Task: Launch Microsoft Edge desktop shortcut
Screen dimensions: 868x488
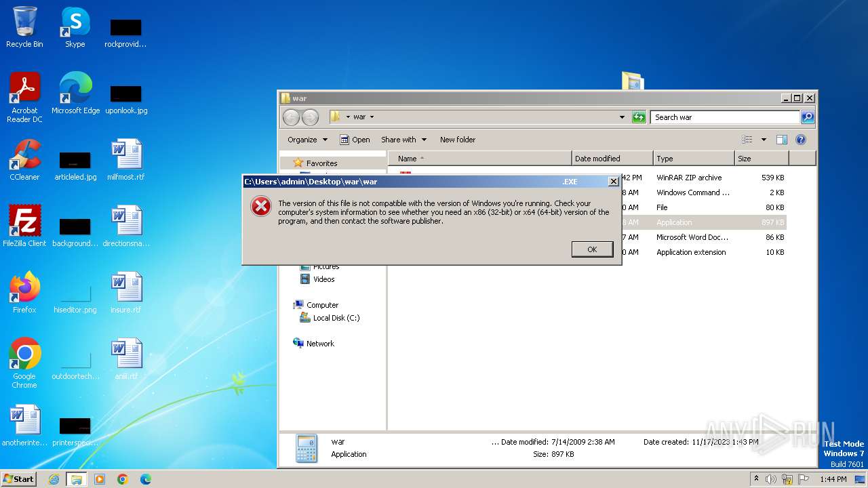Action: pos(75,94)
